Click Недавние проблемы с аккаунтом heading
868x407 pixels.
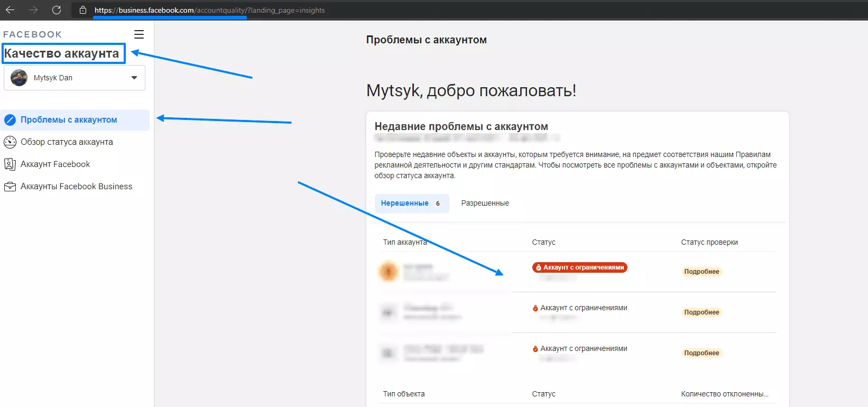pyautogui.click(x=461, y=126)
